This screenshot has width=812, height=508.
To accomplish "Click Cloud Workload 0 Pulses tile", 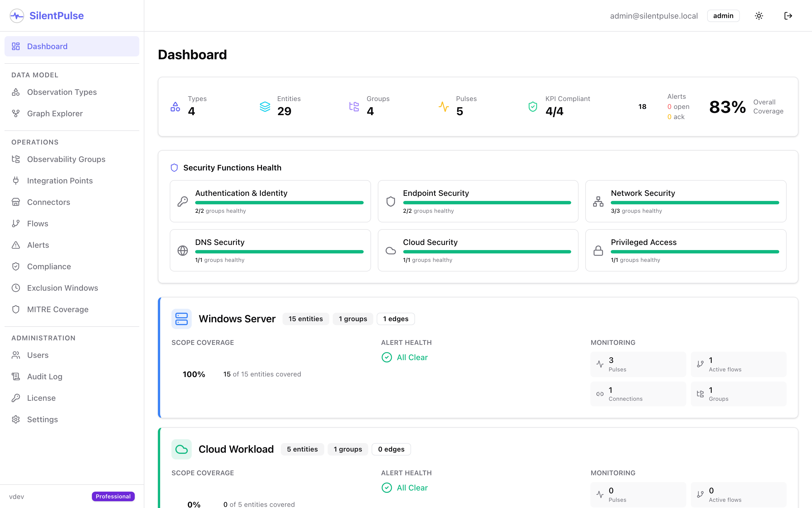I will point(638,494).
